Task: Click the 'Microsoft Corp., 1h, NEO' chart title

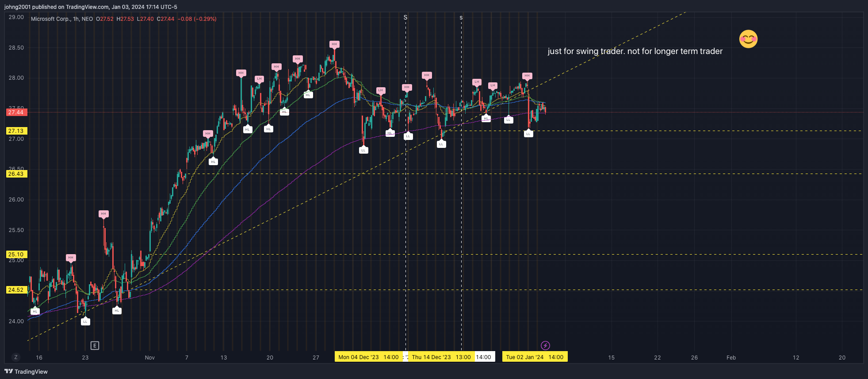Action: click(x=62, y=19)
